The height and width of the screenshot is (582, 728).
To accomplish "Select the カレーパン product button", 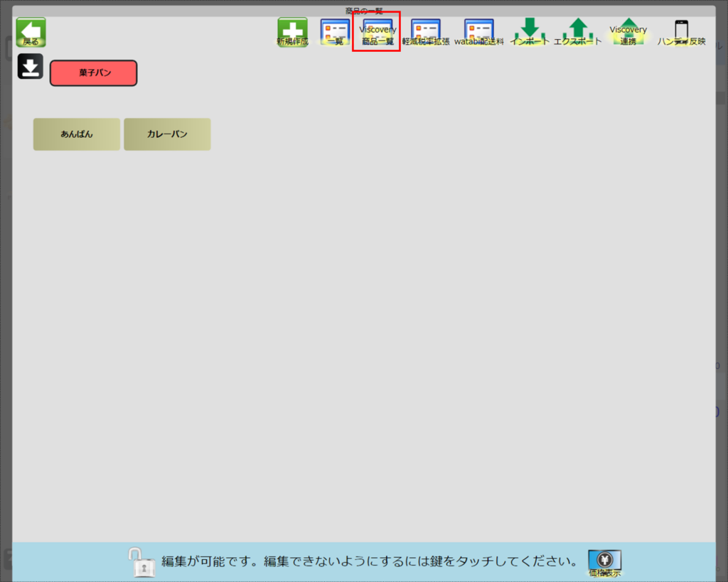I will pos(167,134).
